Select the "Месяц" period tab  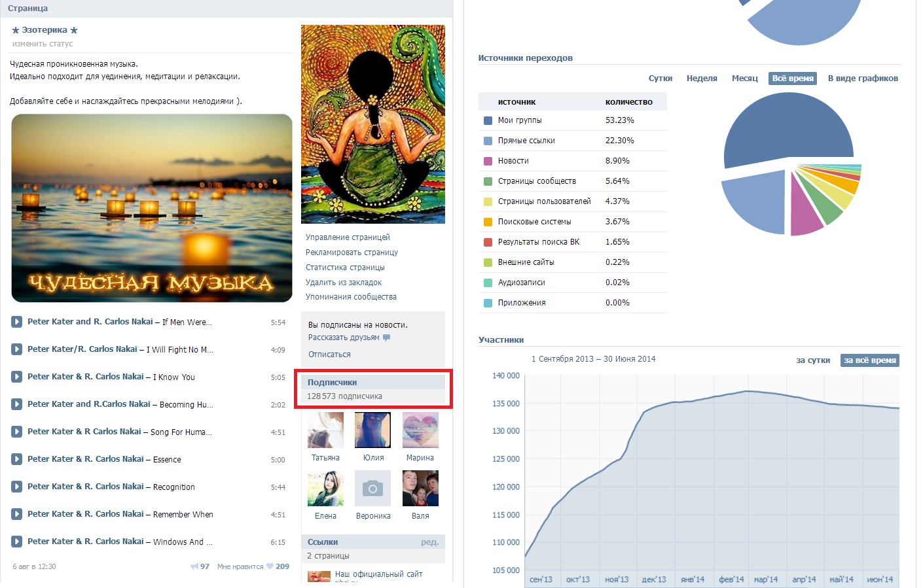pyautogui.click(x=744, y=78)
